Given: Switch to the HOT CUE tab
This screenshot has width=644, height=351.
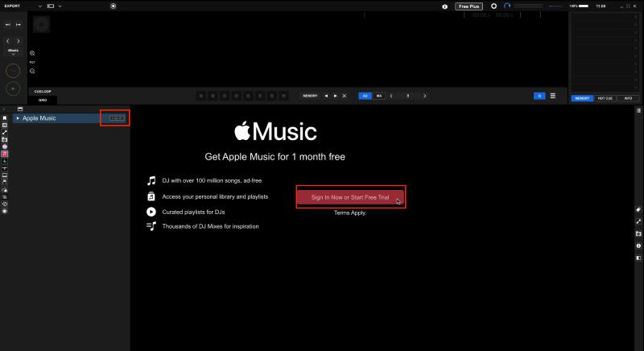Looking at the screenshot, I should [605, 98].
